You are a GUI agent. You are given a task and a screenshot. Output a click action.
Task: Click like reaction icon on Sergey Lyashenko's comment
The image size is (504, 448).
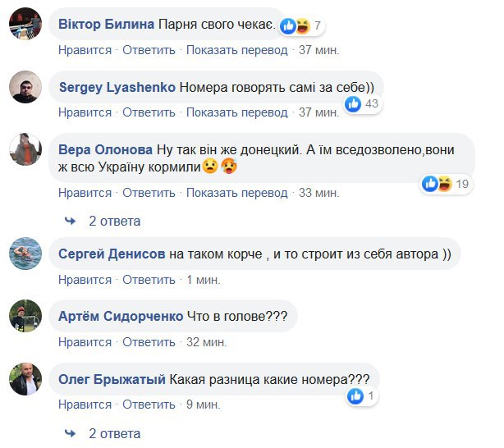click(354, 104)
